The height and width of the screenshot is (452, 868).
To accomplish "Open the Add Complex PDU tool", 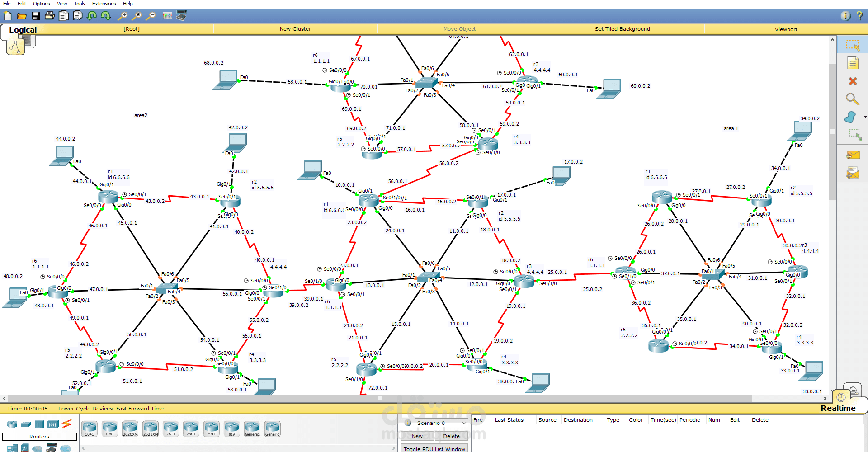I will tap(853, 173).
